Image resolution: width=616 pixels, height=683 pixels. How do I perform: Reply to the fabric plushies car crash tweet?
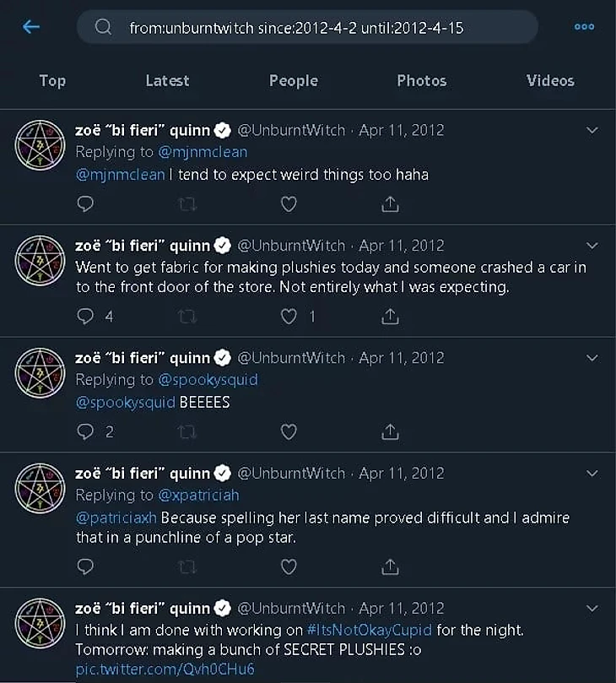tap(85, 317)
